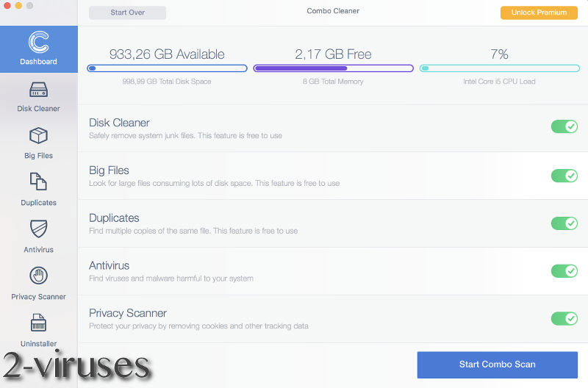Select the Disk Cleaner drive icon
This screenshot has width=588, height=388.
(38, 90)
